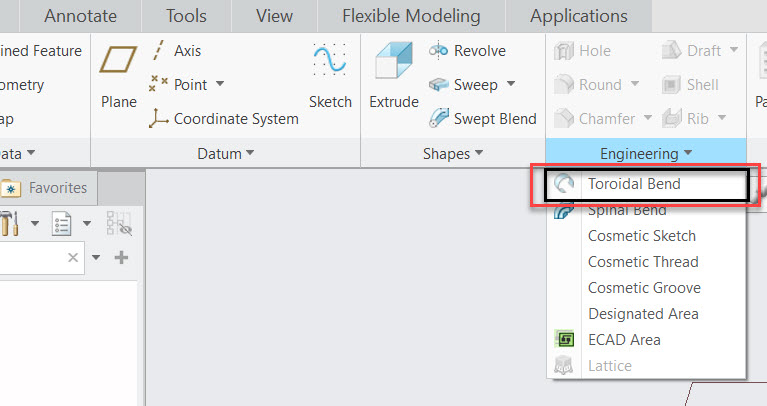Toggle the model tree visibility filter icon
The width and height of the screenshot is (767, 406).
(x=119, y=224)
